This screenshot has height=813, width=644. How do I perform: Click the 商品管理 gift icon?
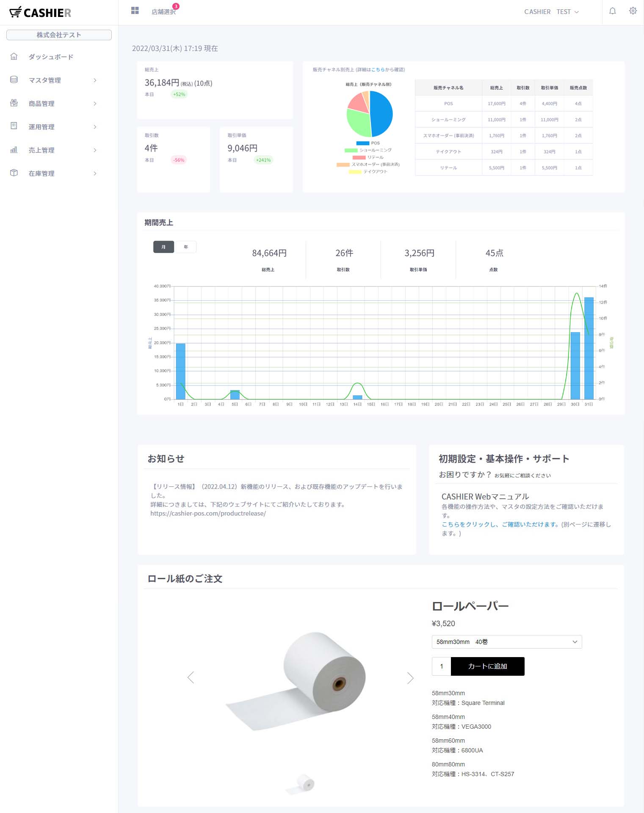click(14, 103)
